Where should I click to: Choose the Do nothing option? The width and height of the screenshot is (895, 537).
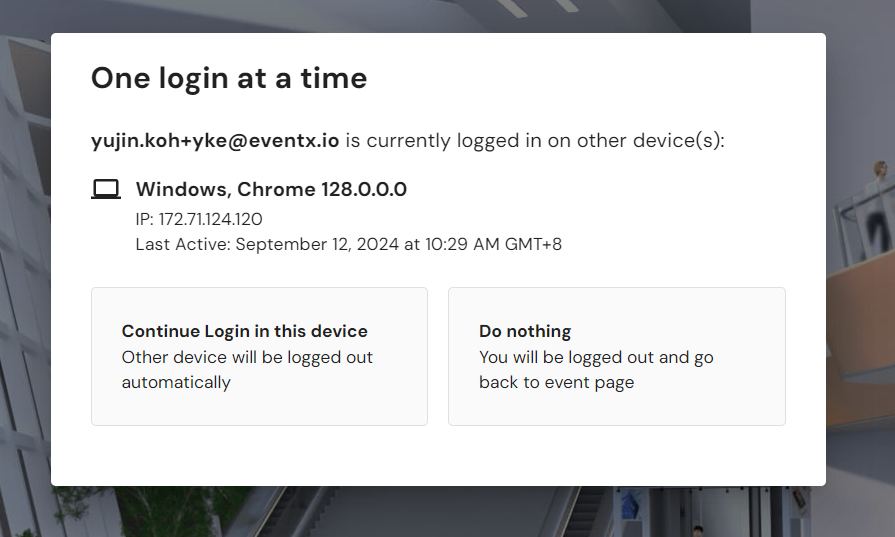[x=616, y=356]
